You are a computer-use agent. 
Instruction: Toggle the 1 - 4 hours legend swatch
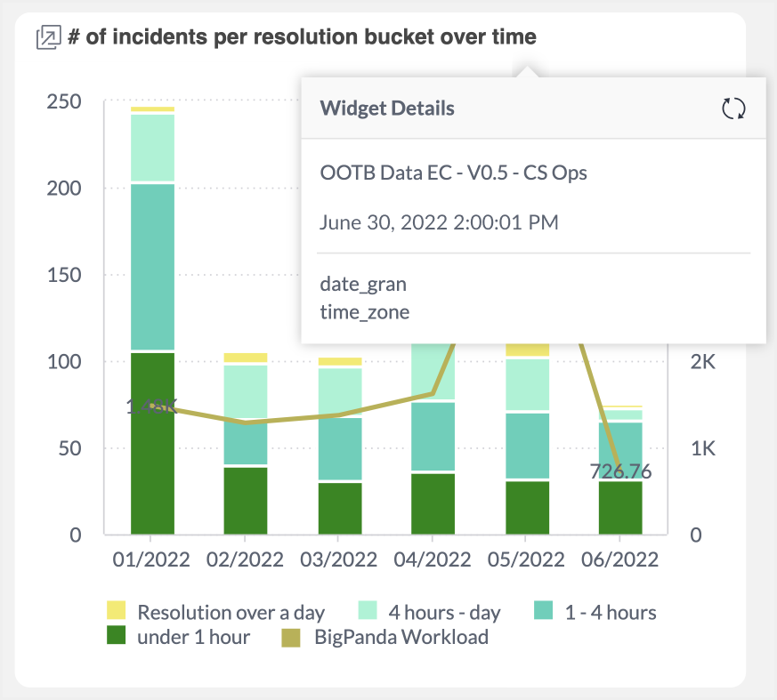pos(543,611)
